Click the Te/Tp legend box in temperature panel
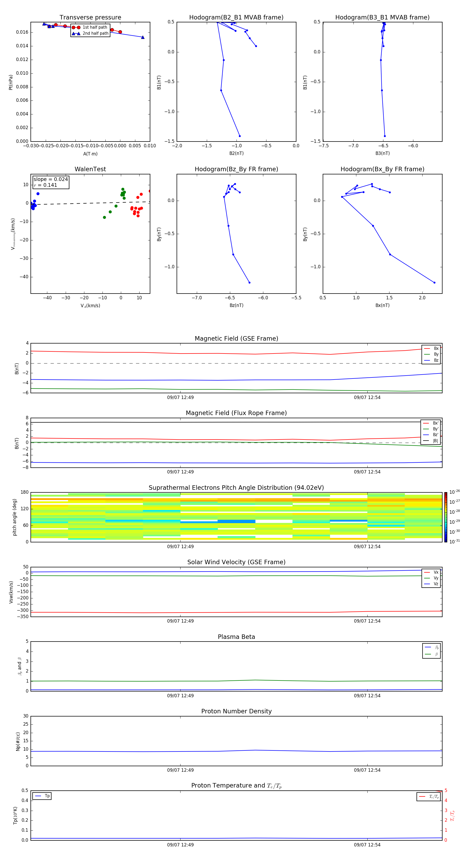 coord(429,796)
